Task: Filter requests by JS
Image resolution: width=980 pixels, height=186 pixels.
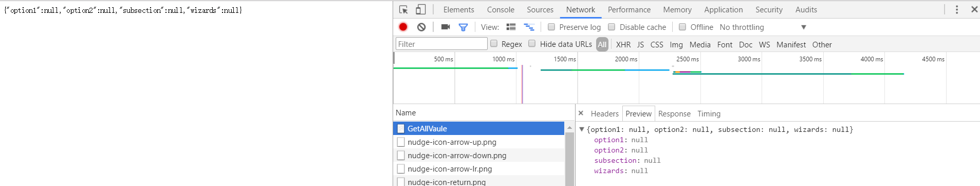Action: pos(640,44)
